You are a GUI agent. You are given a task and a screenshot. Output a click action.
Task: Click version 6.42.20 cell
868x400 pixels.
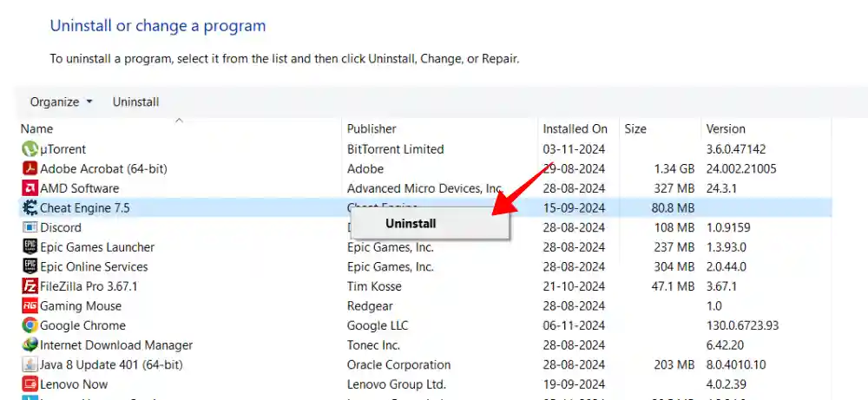[726, 345]
